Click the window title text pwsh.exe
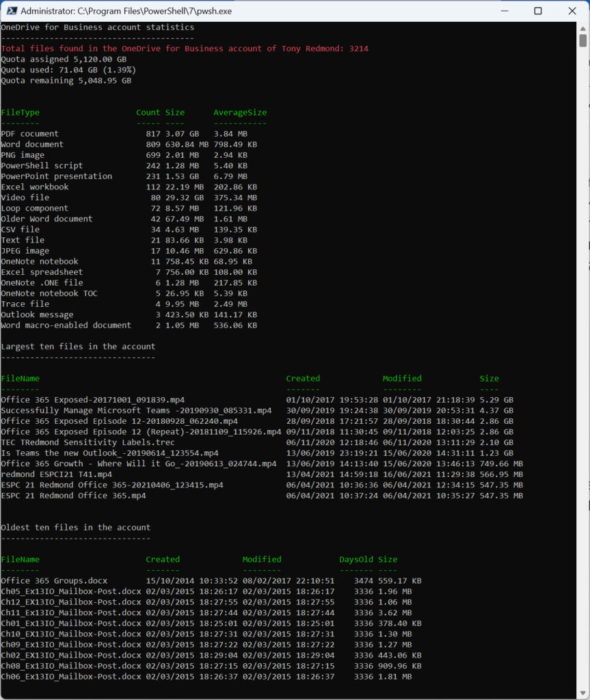This screenshot has width=590, height=700. 126,11
